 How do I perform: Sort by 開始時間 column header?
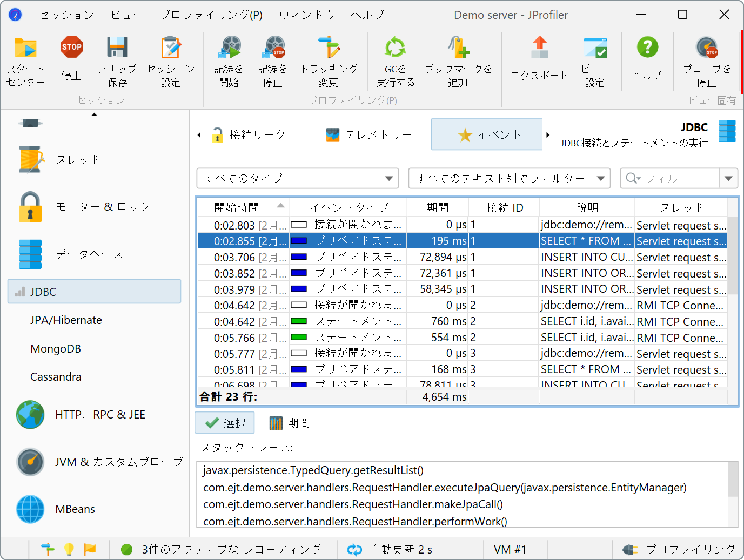pos(244,207)
